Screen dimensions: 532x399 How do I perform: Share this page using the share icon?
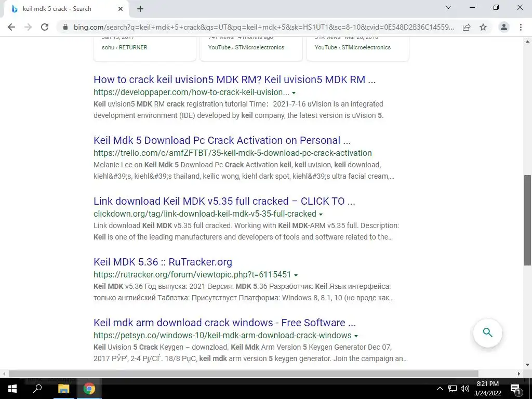tap(467, 27)
